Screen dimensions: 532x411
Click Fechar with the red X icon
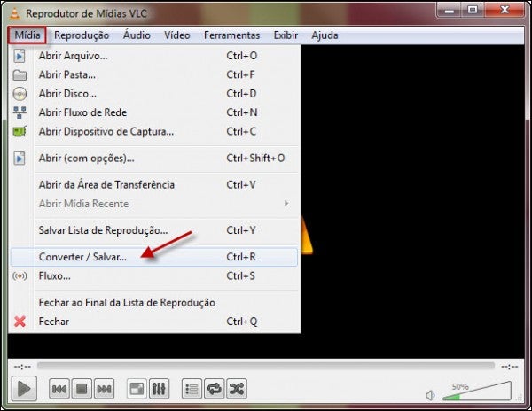point(53,322)
